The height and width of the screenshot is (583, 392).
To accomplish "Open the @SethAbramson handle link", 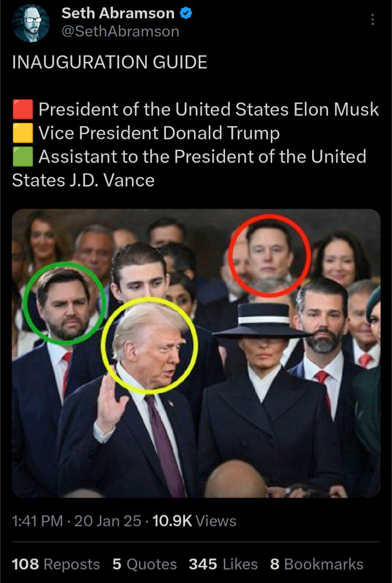I will (x=120, y=32).
